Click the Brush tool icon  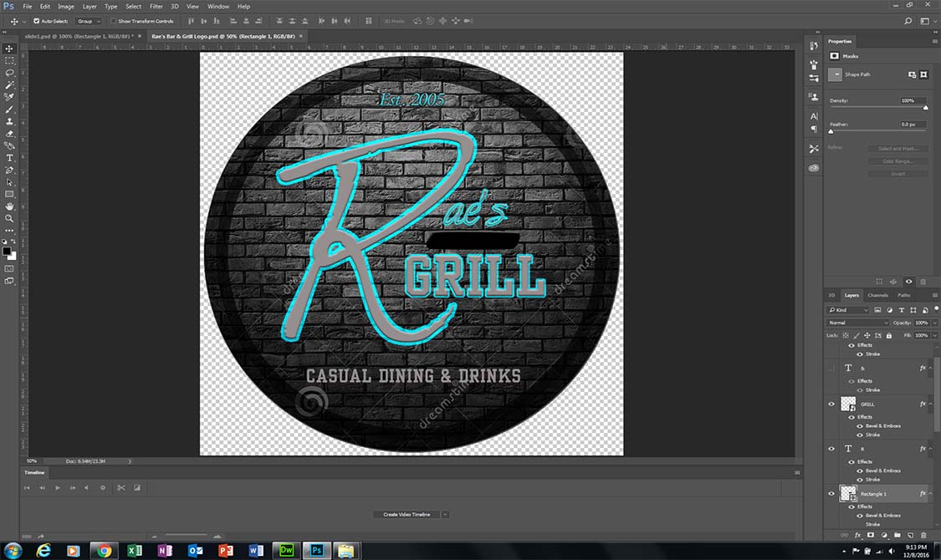pyautogui.click(x=10, y=109)
